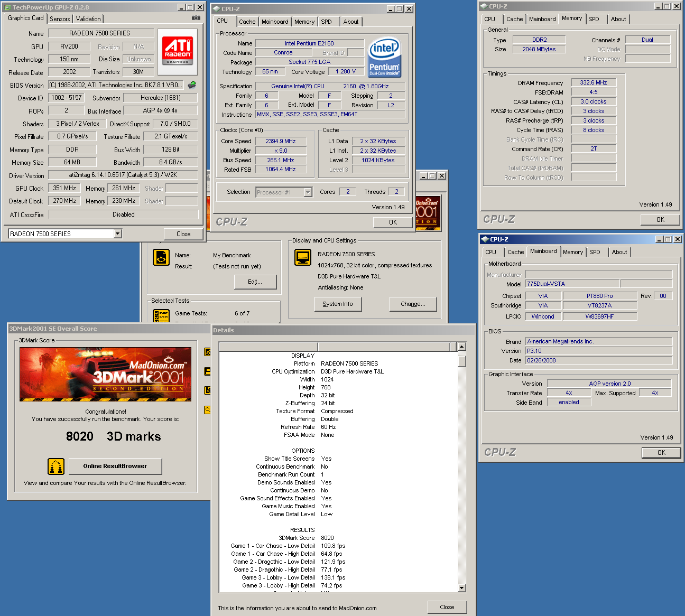Image resolution: width=685 pixels, height=616 pixels.
Task: Click the Online ResultBrowser button
Action: pos(115,466)
